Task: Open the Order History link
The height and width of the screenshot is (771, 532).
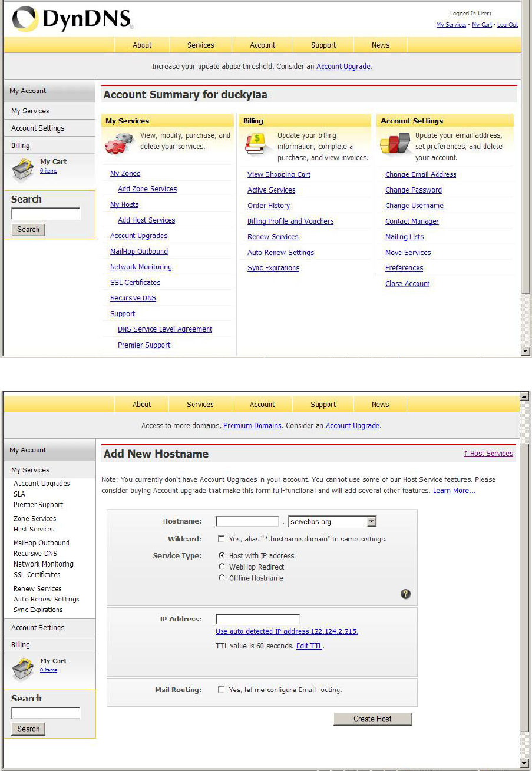Action: (269, 206)
